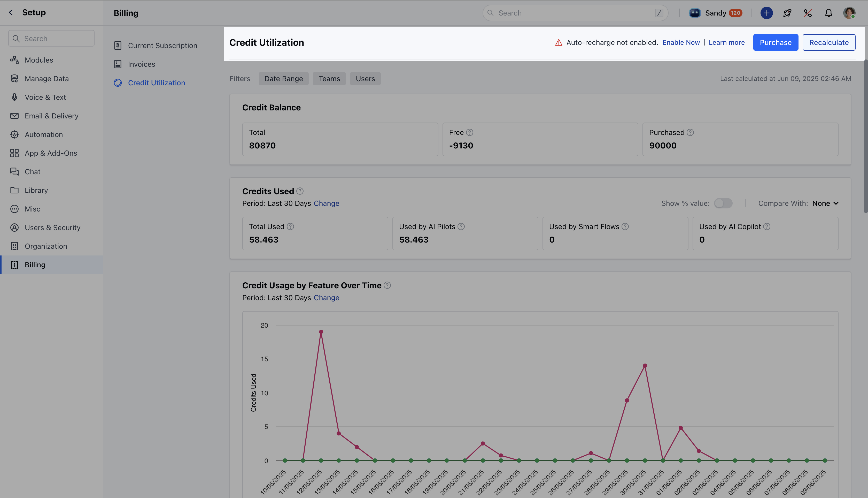868x498 pixels.
Task: Open notifications bell
Action: coord(829,13)
